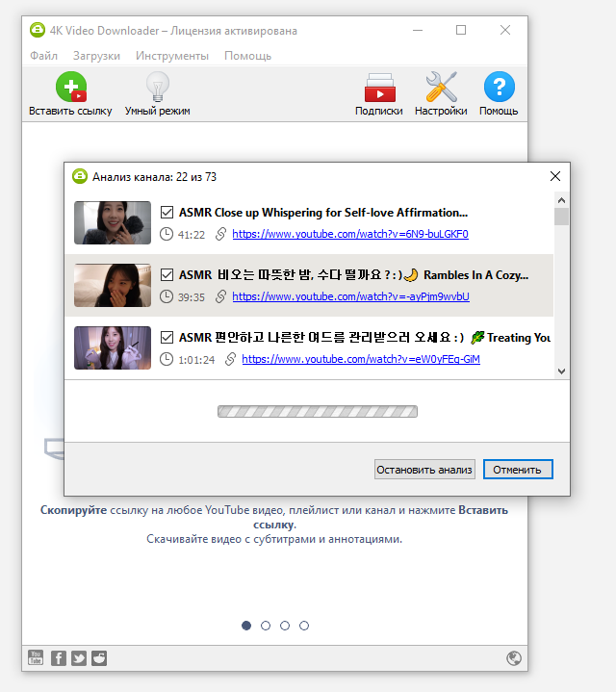Open the watch?v=6N9-buLGKF0 YouTube link
Screen dimensions: 616x692
tap(350, 234)
